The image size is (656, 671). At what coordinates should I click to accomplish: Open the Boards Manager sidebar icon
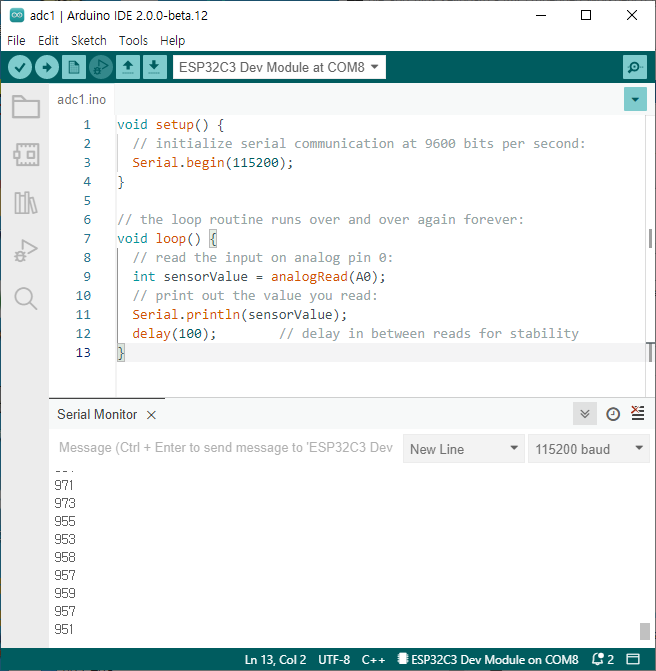[26, 154]
